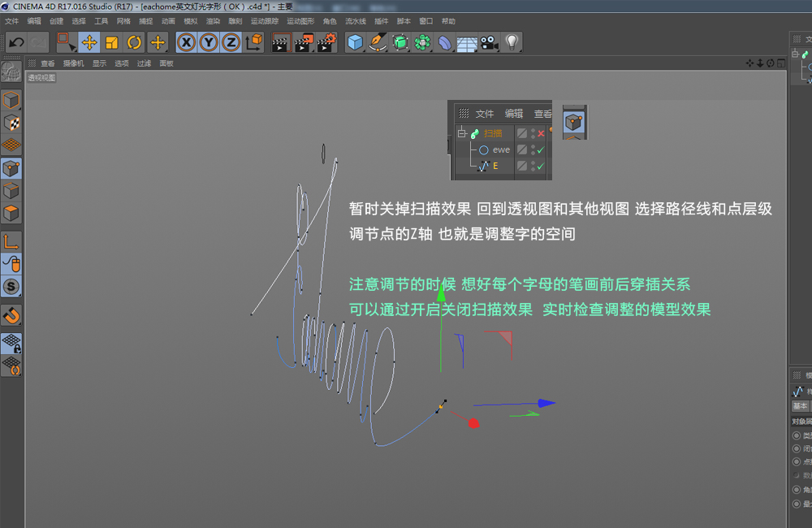The image size is (812, 528).
Task: Select the Workplane mode icon
Action: [x=11, y=145]
